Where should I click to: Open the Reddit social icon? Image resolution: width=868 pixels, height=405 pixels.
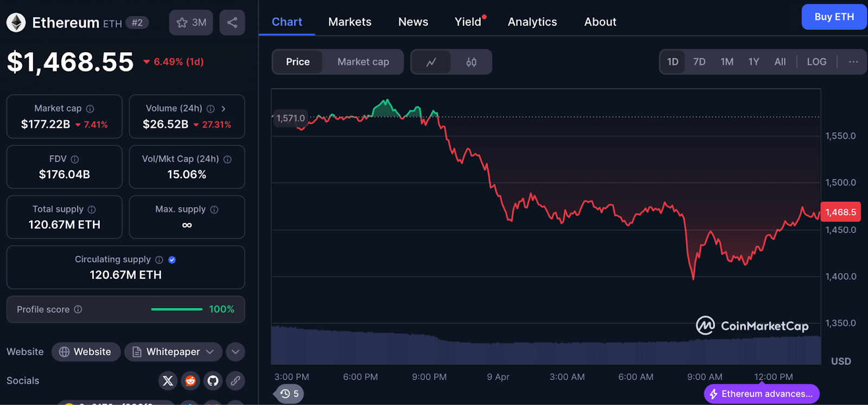pos(190,381)
